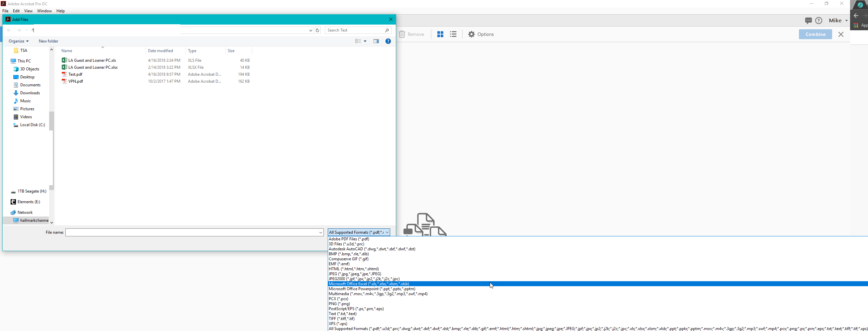
Task: Show the preview pane
Action: [376, 41]
